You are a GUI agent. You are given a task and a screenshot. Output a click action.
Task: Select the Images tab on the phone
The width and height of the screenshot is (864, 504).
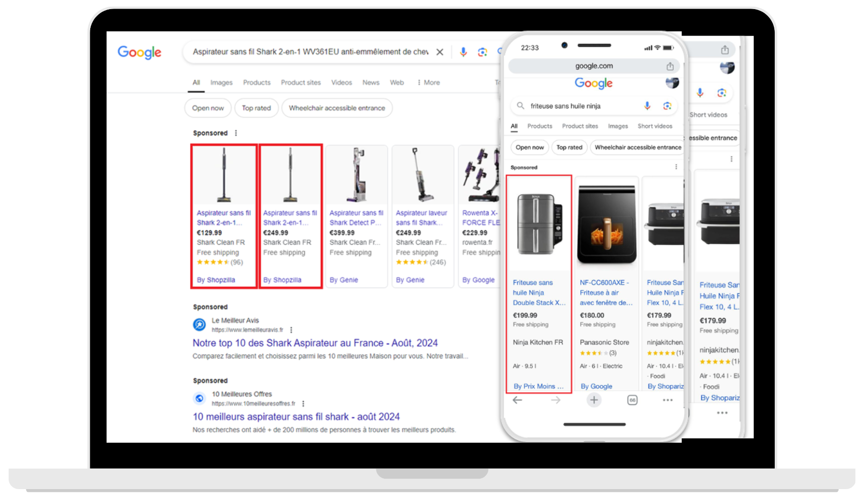pyautogui.click(x=618, y=126)
